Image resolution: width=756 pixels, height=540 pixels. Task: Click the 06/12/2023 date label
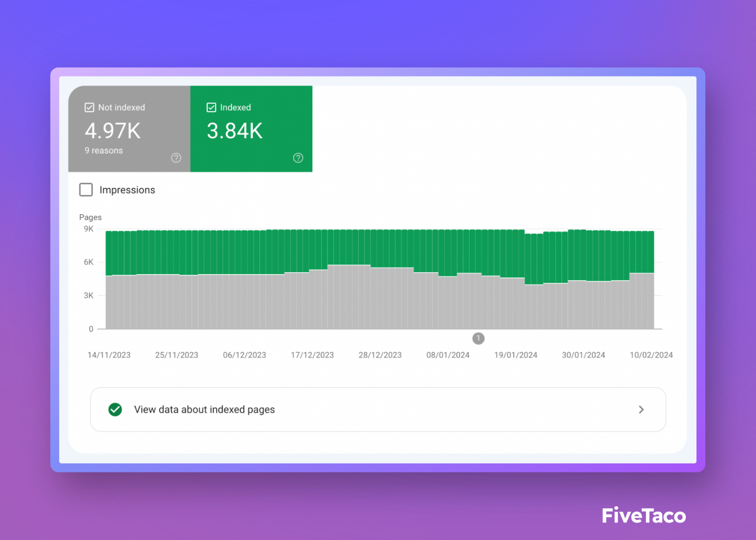(245, 355)
